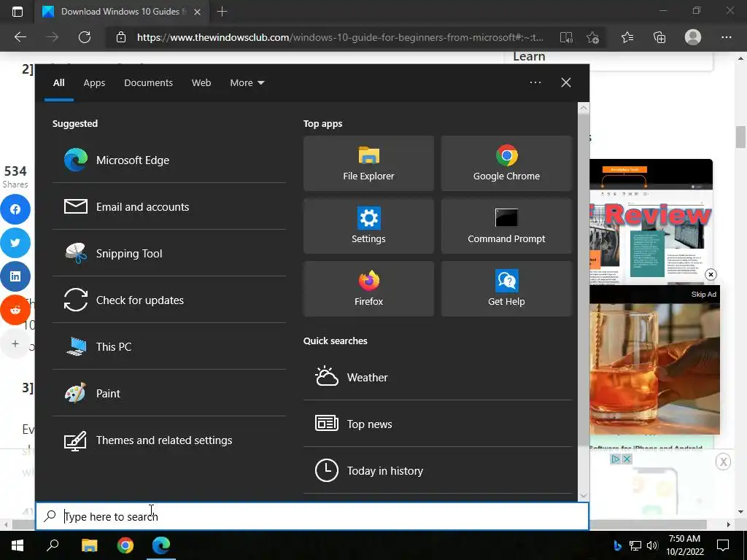The image size is (747, 560).
Task: Click the Edge back navigation arrow
Action: click(20, 37)
